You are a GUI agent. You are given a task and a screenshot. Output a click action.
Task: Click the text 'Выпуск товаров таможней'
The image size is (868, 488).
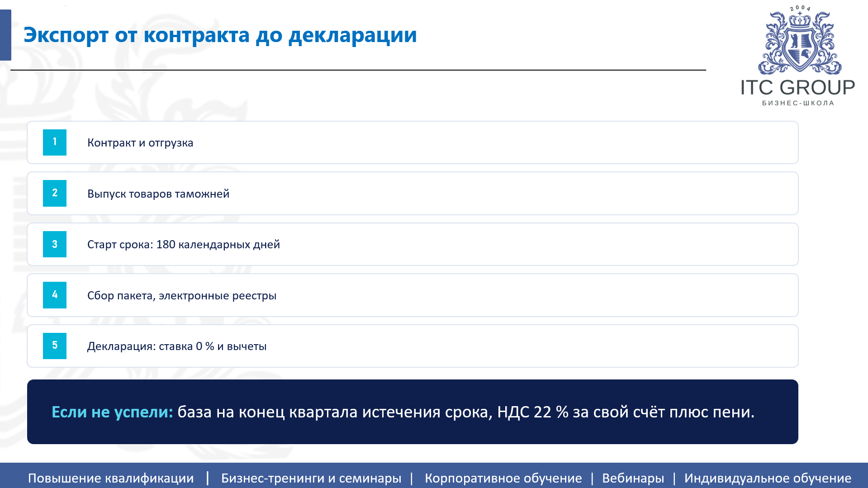158,194
